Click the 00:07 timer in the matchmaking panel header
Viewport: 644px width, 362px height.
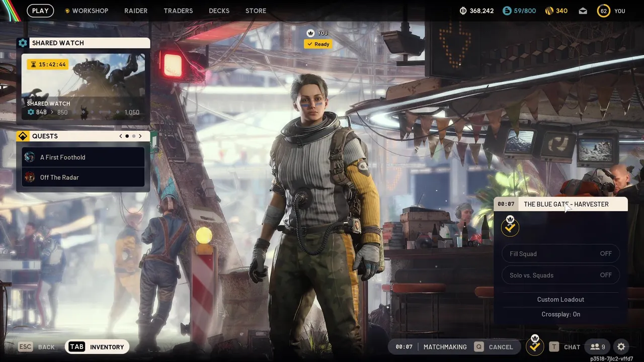click(506, 204)
